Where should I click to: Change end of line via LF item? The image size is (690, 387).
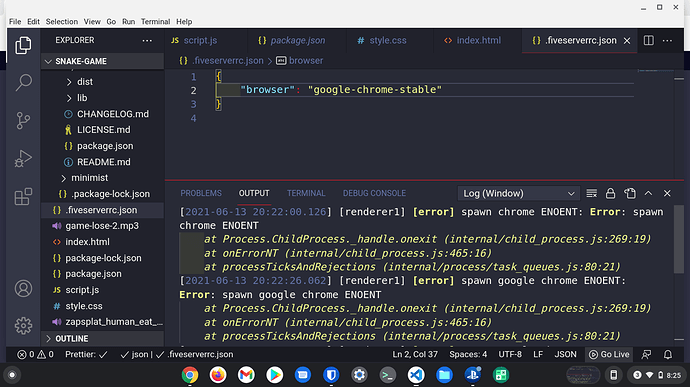pyautogui.click(x=538, y=354)
